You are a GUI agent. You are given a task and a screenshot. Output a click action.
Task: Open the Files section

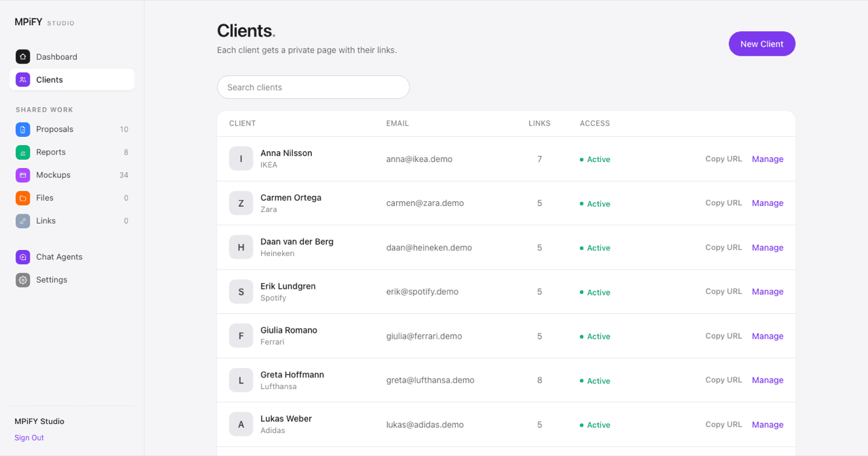[72, 199]
